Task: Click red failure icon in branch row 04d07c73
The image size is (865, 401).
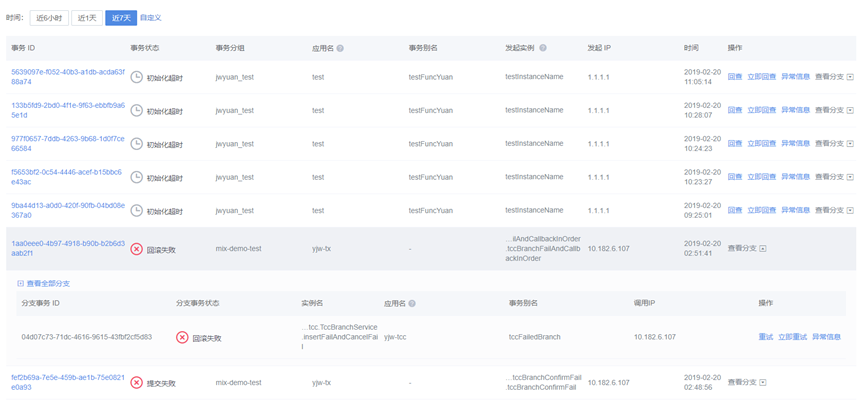Action: 182,338
